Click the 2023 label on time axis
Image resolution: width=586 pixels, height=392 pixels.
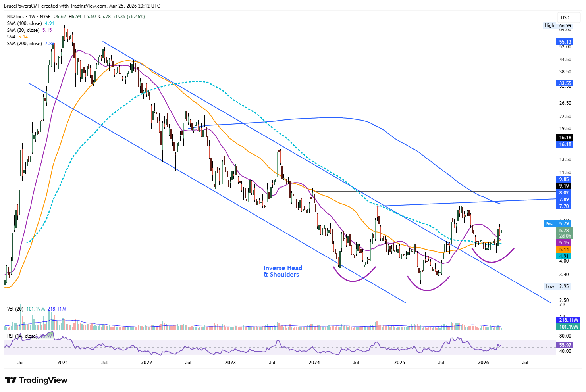coord(230,363)
